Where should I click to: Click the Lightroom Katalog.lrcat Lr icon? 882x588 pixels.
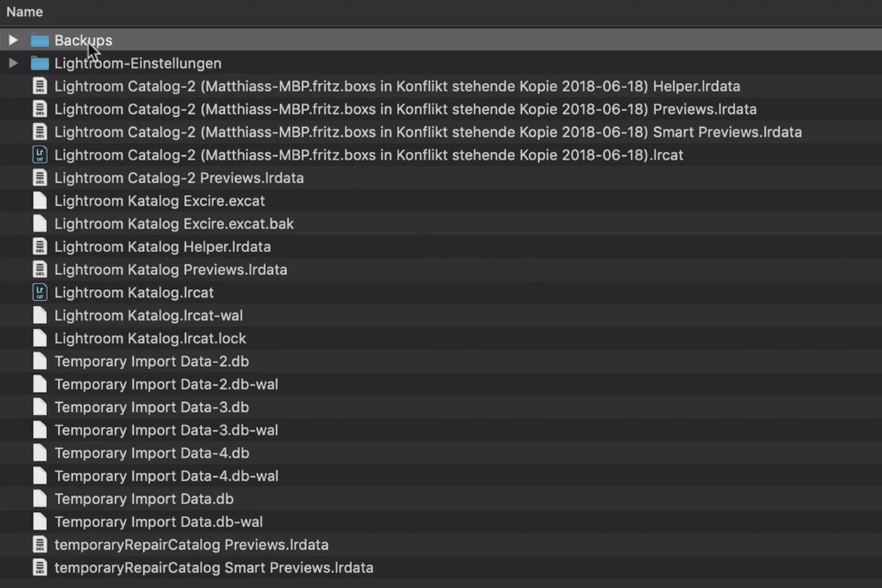[40, 293]
